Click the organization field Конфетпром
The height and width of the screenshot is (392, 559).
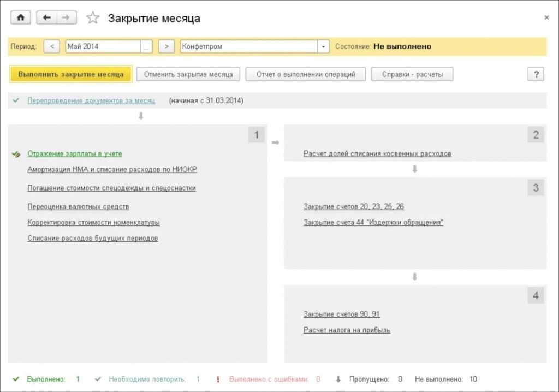[249, 46]
